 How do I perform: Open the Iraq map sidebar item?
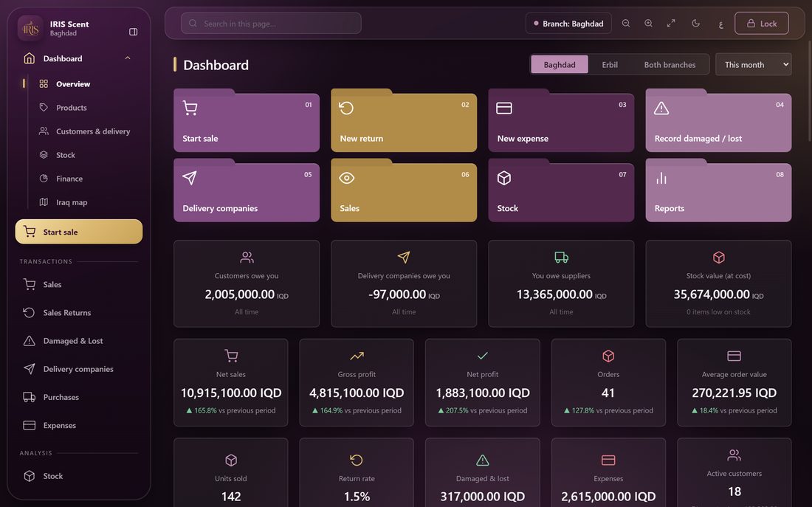72,202
